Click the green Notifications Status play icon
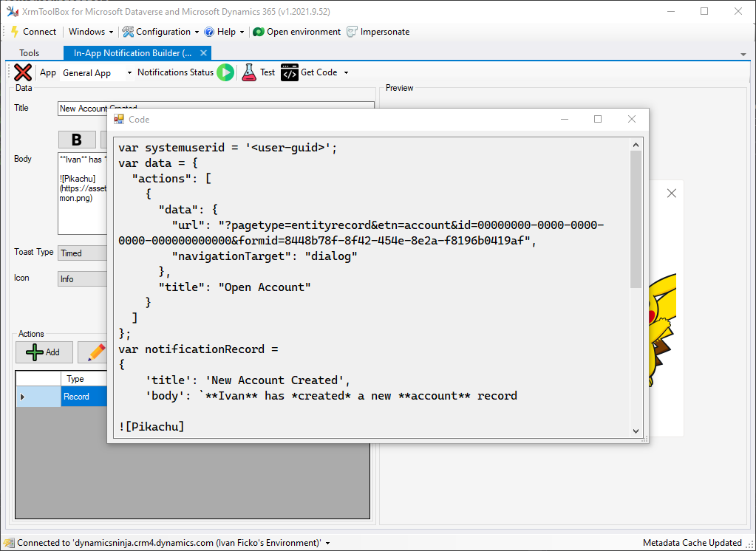 coord(225,72)
